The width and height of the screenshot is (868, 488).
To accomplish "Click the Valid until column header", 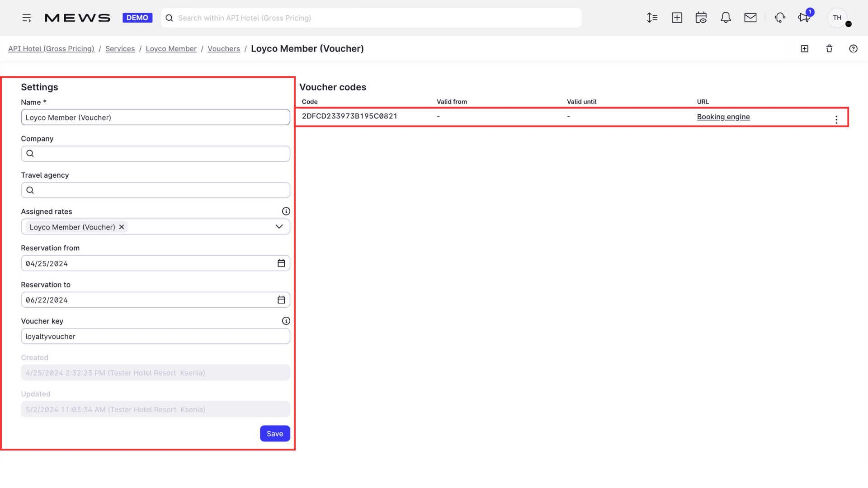I will [x=582, y=102].
